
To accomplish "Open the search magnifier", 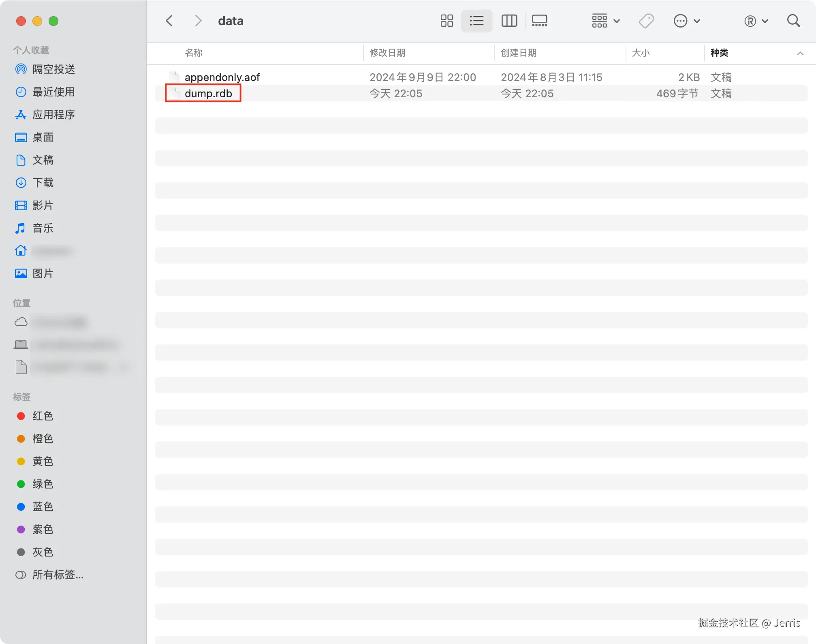I will pos(793,21).
